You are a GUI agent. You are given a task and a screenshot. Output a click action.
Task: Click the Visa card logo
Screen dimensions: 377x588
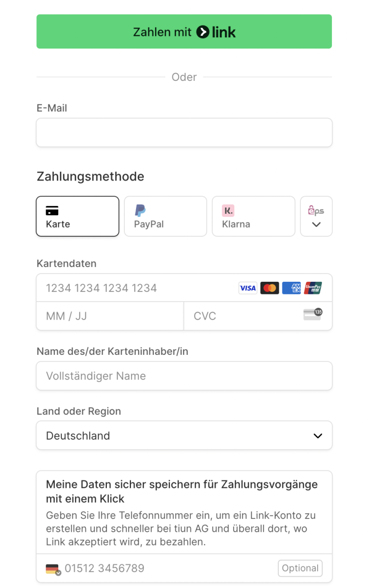248,288
